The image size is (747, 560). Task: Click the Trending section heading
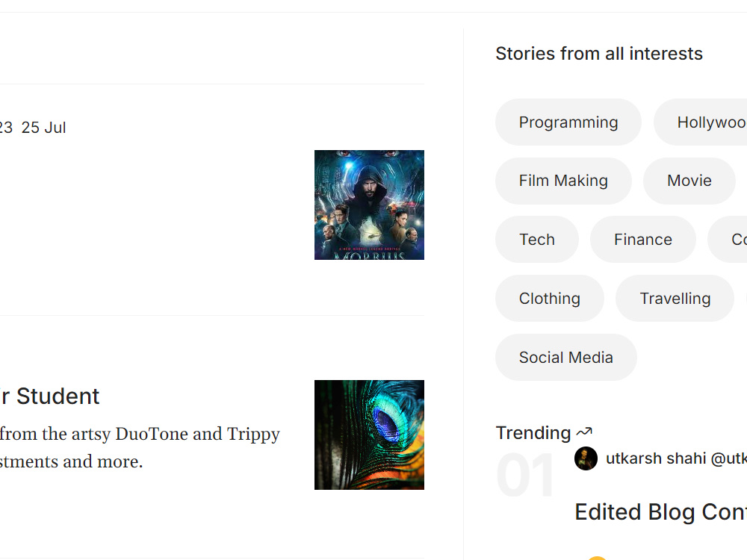[x=533, y=433]
